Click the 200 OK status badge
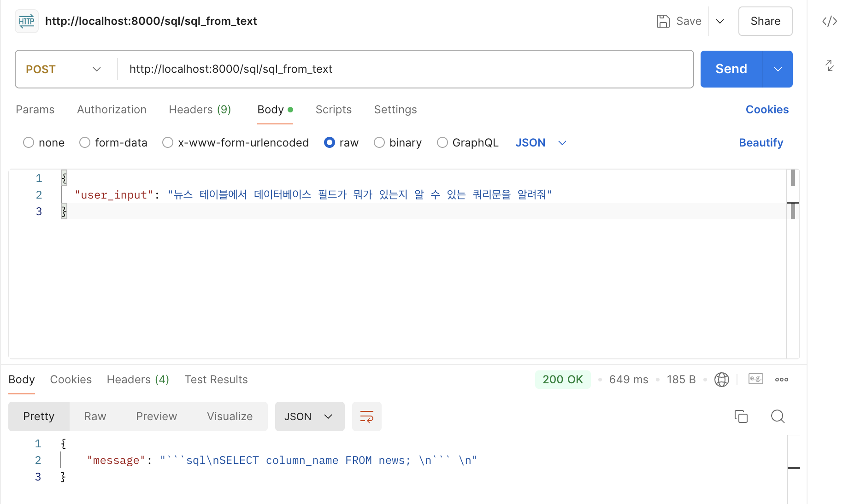This screenshot has width=849, height=504. click(563, 380)
